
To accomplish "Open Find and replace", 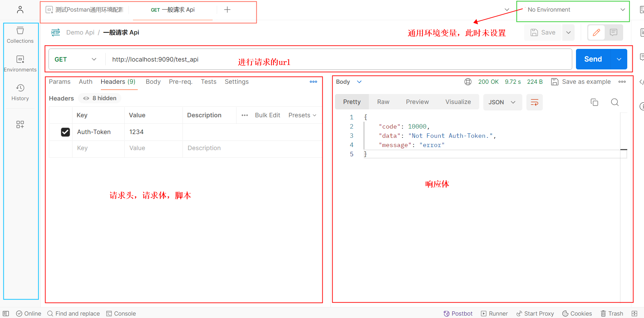I will point(73,314).
